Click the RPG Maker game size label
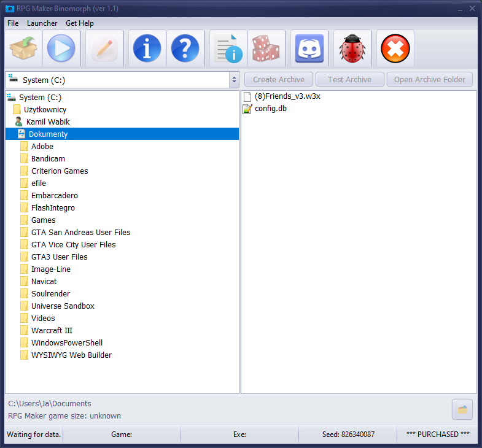The height and width of the screenshot is (448, 482). pos(64,415)
